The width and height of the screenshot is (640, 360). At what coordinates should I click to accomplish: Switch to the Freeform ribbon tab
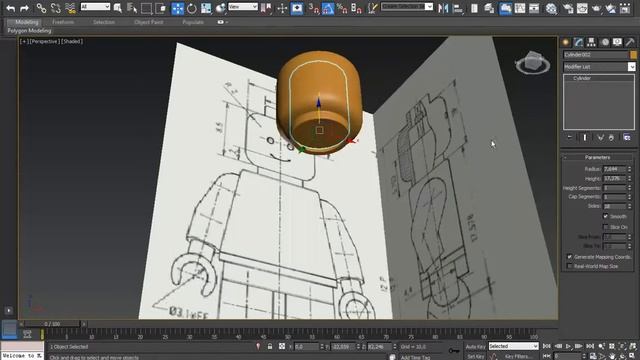[x=63, y=22]
